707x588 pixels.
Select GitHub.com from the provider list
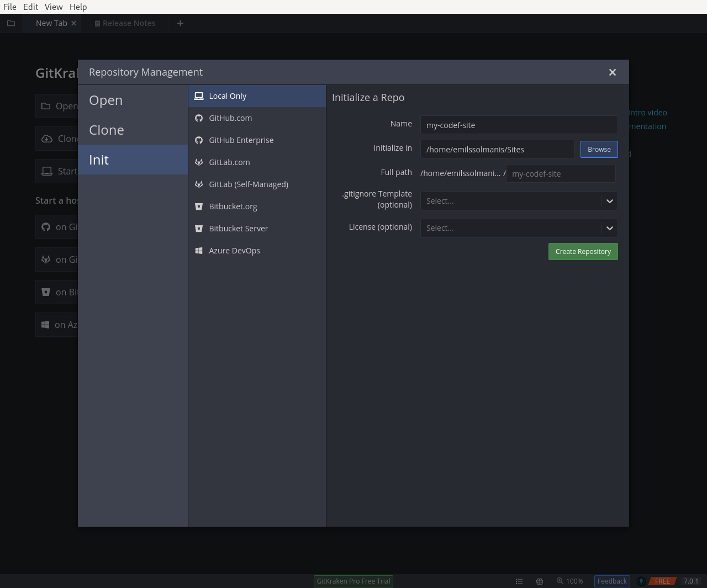pyautogui.click(x=257, y=118)
